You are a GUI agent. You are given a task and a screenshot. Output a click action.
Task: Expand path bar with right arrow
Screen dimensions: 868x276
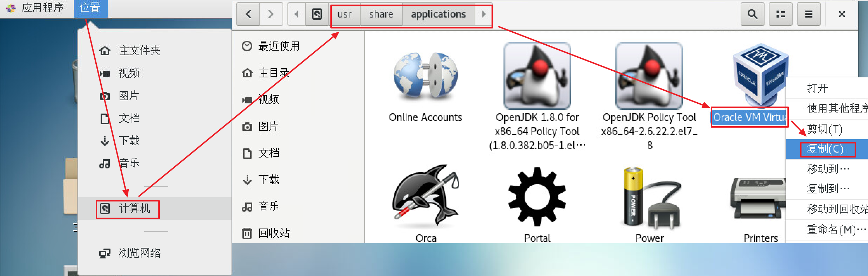point(484,14)
